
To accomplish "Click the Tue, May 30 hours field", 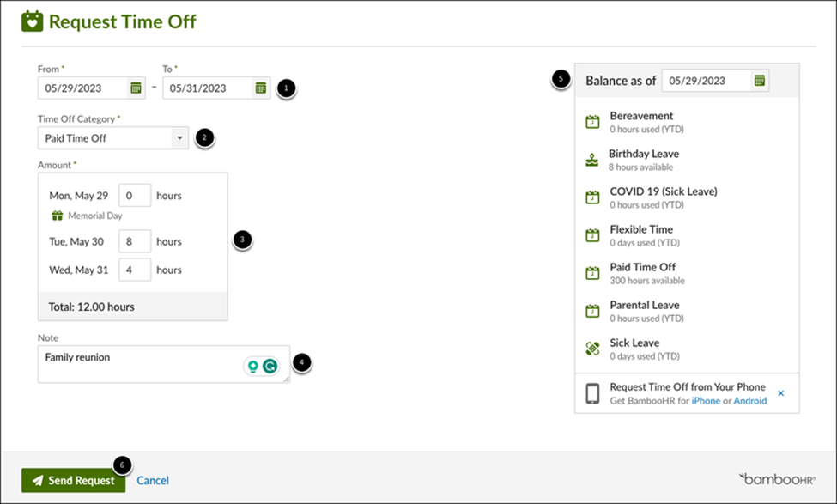I will click(x=135, y=241).
